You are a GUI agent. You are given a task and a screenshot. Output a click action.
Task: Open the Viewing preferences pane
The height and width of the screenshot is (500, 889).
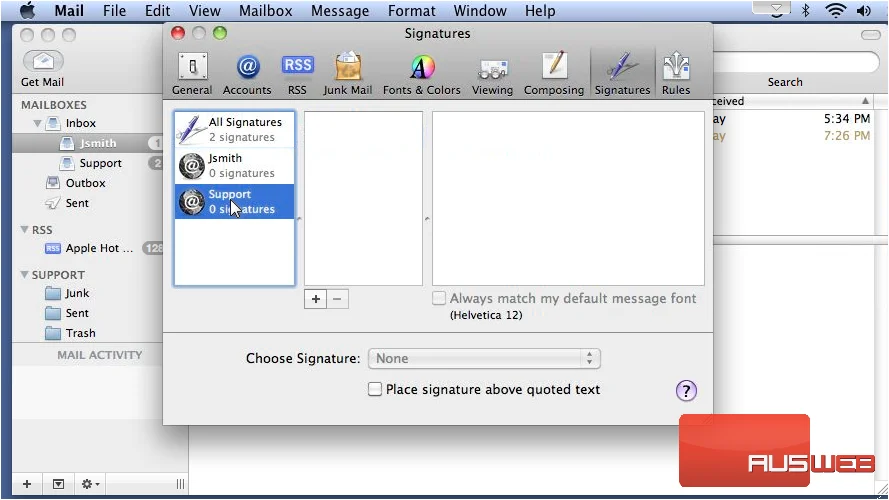(492, 74)
